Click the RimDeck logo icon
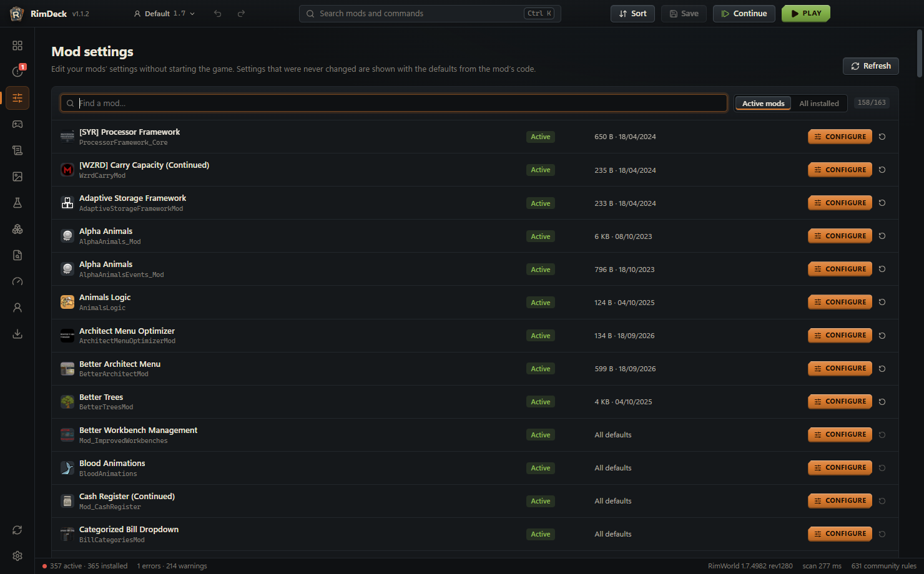 coord(17,14)
